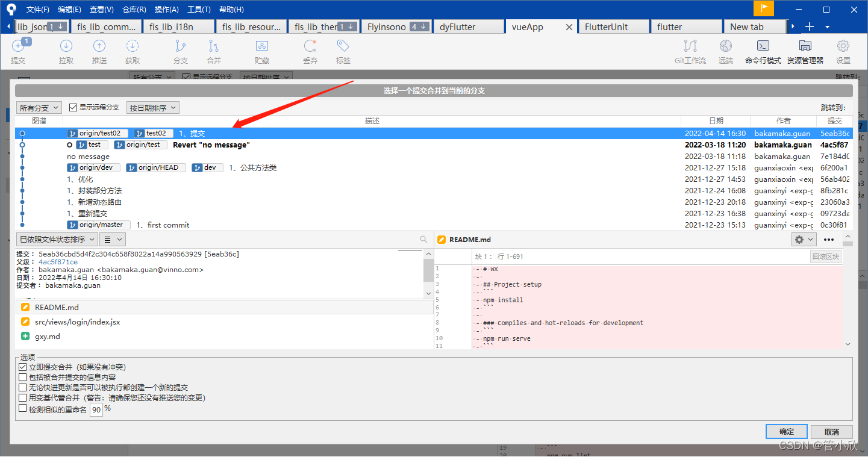This screenshot has width=868, height=457.
Task: Click the 分支 (branch) toolbar icon
Action: coord(181,46)
